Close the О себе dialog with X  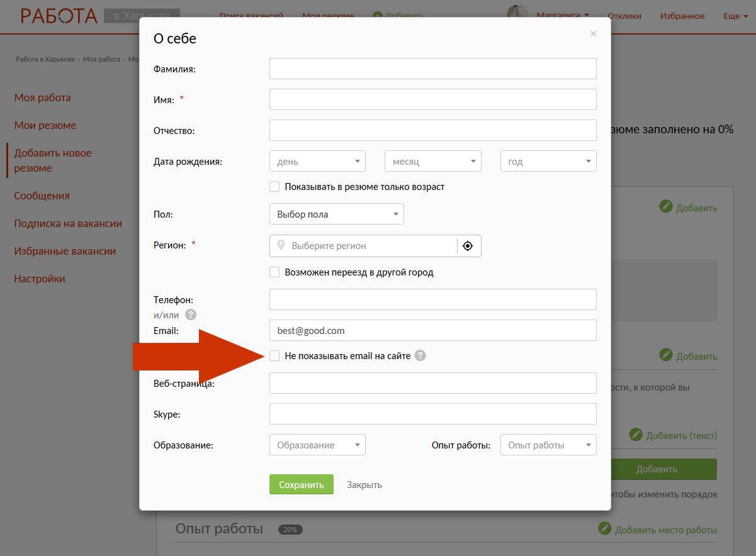tap(593, 34)
